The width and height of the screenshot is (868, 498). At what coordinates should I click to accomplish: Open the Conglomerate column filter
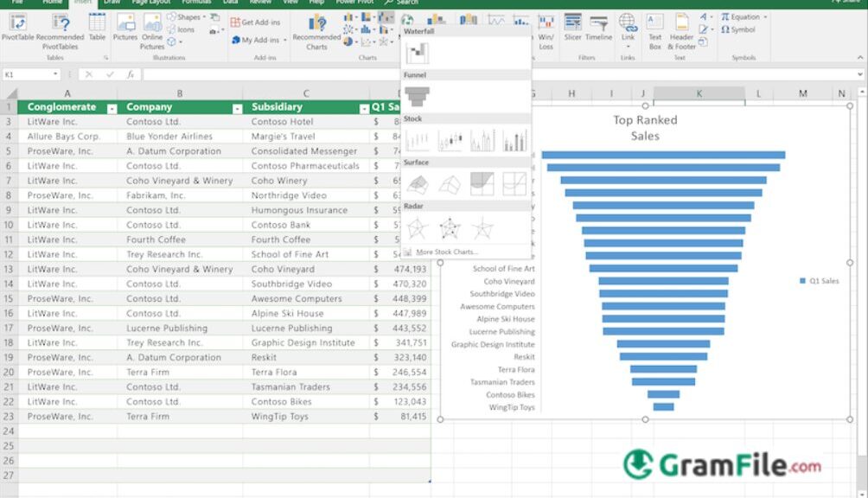tap(112, 106)
